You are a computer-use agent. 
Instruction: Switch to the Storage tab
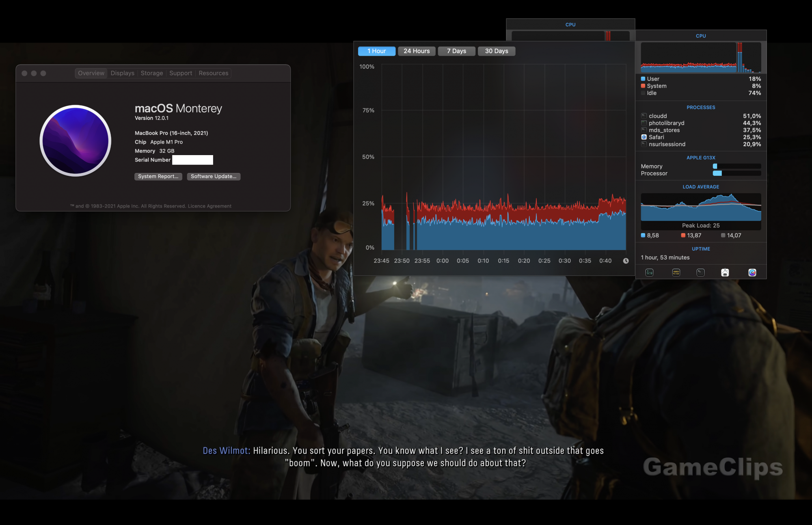[152, 73]
